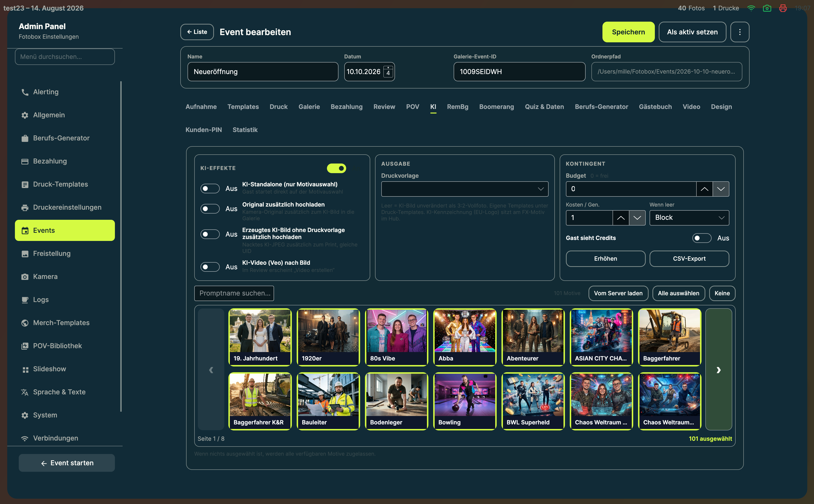Decrease the Budget value with down arrow

[721, 189]
